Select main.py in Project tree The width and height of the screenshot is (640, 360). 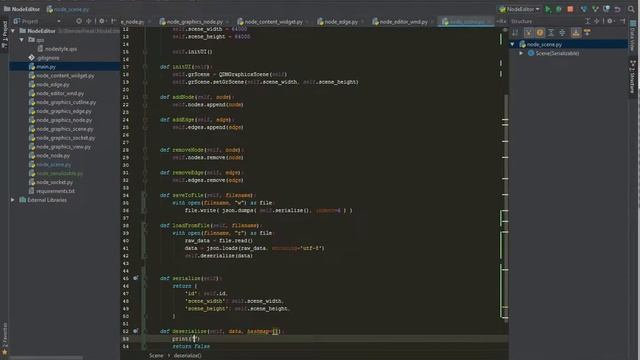point(46,67)
